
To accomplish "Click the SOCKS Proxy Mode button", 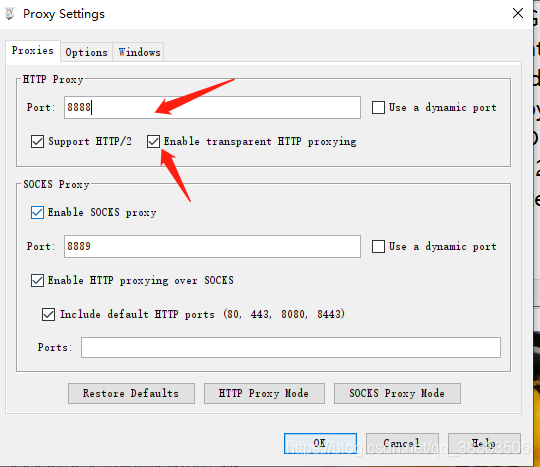I will 397,393.
